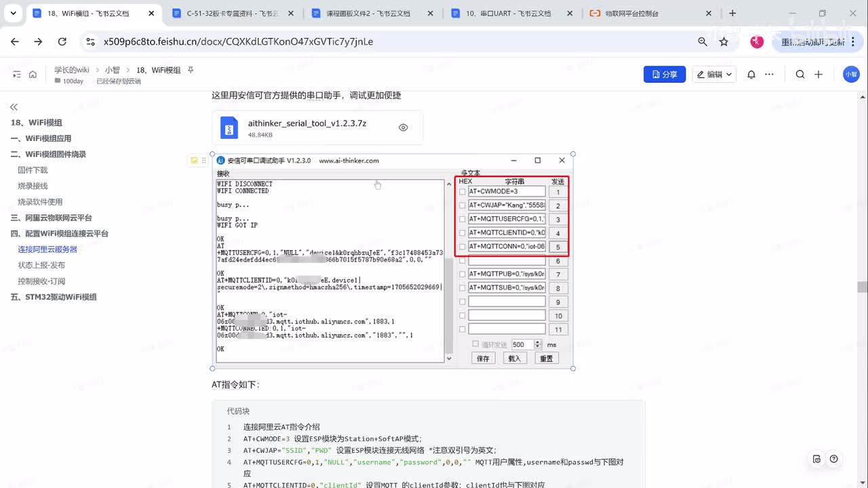The width and height of the screenshot is (868, 488).
Task: Jump to outline heading 一、WiFi模组应用
Action: coord(41,138)
